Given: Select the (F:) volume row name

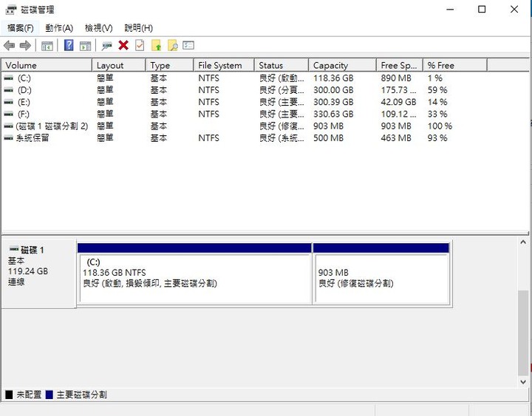Looking at the screenshot, I should 23,114.
